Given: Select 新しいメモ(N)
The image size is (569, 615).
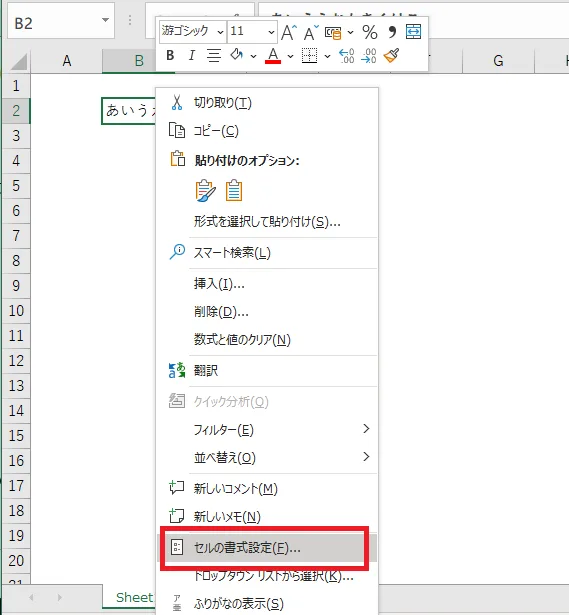Looking at the screenshot, I should tap(267, 517).
